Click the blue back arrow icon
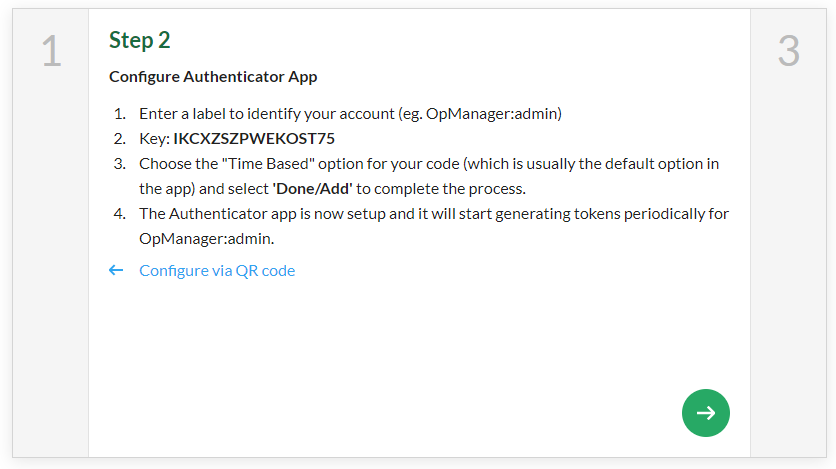836x469 pixels. tap(116, 270)
